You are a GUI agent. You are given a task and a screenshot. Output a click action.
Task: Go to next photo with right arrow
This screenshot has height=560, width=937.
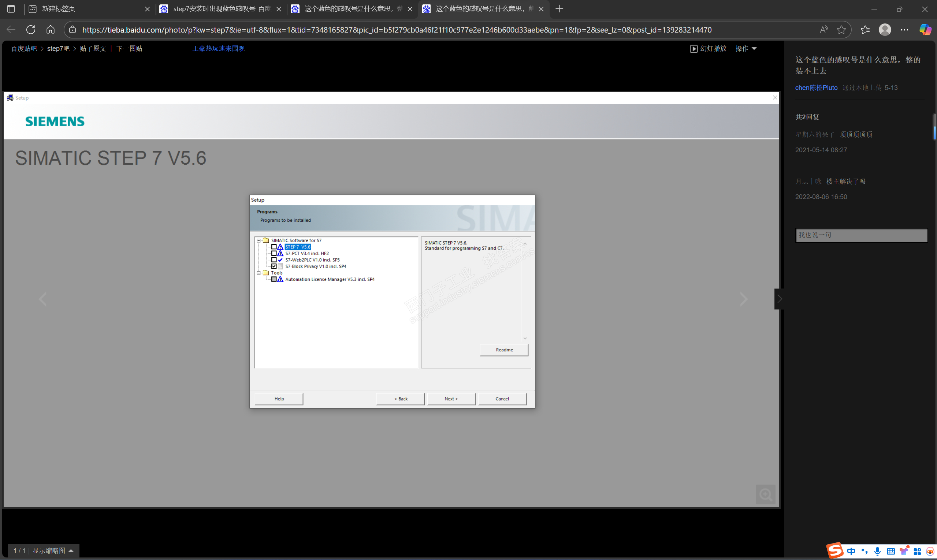743,299
